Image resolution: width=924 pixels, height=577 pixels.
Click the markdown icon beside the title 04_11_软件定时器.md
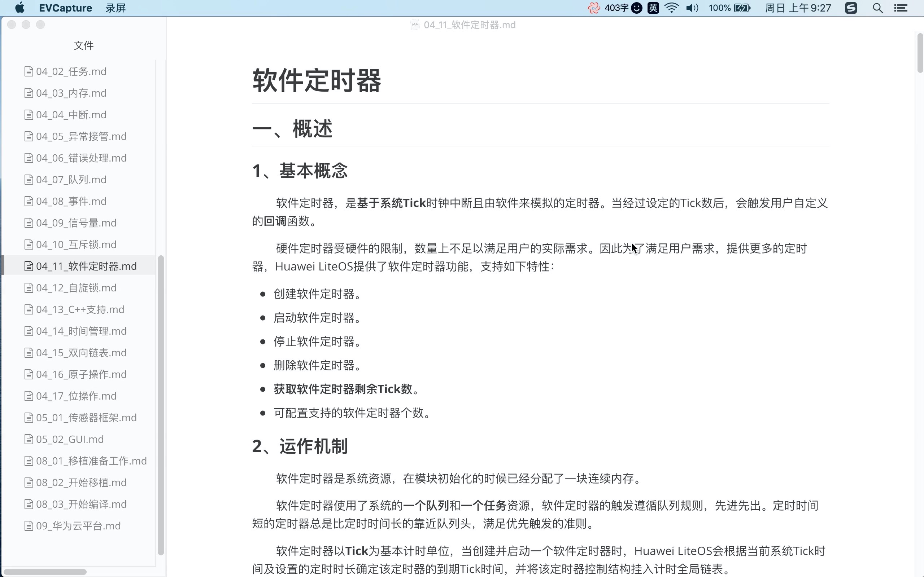(x=415, y=25)
